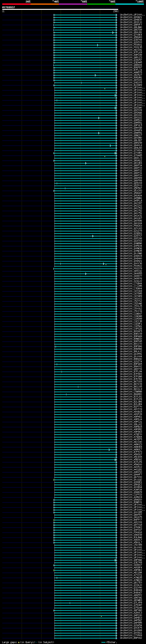Open hit UniRef100_Q9SNZ1

[x=131, y=17]
